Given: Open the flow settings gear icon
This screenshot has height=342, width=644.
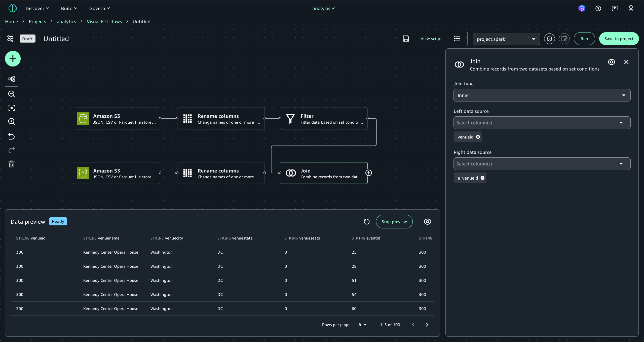Looking at the screenshot, I should point(549,39).
